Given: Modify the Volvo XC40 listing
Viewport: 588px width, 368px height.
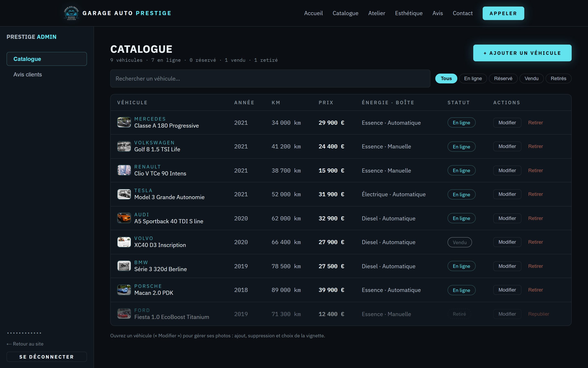Looking at the screenshot, I should pyautogui.click(x=507, y=242).
